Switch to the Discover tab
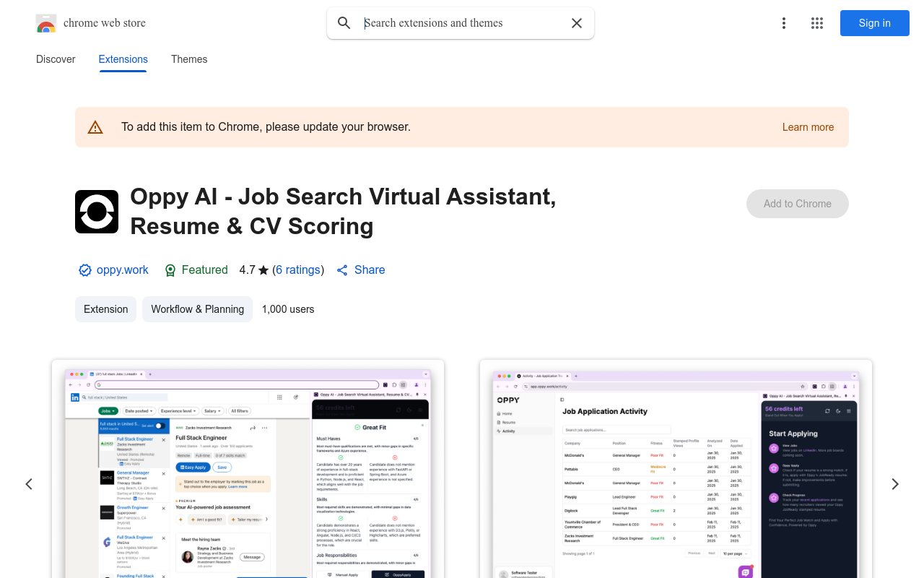 click(56, 59)
